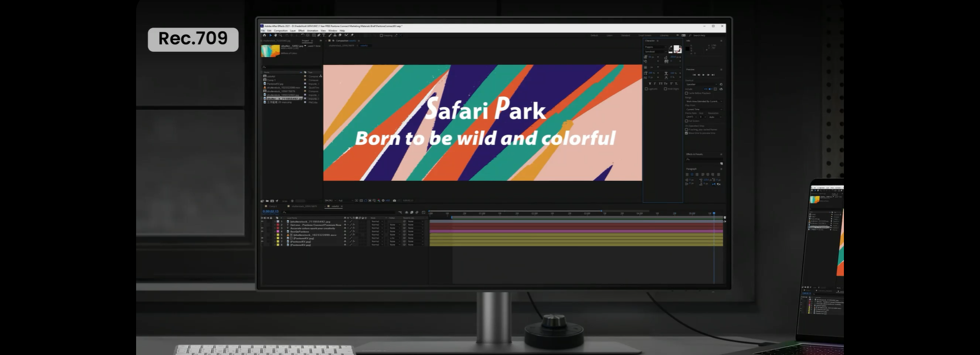The image size is (980, 355).
Task: Choose the Type tool
Action: (324, 36)
